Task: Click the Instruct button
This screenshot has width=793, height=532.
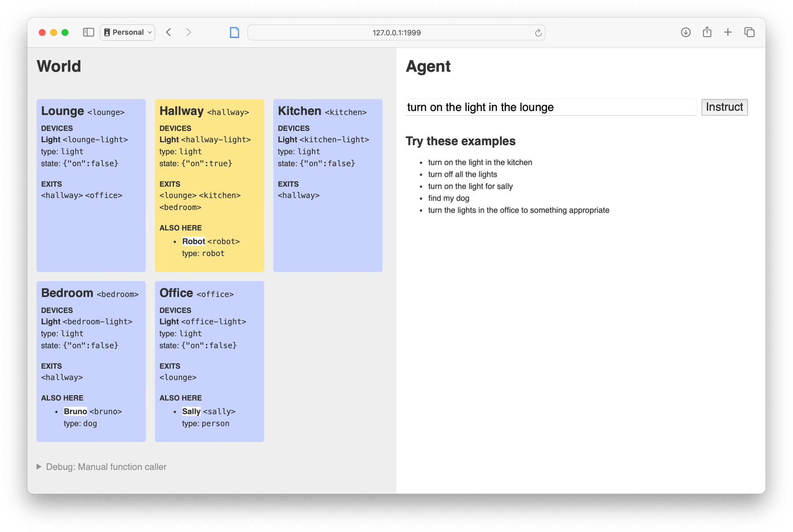Action: point(724,107)
